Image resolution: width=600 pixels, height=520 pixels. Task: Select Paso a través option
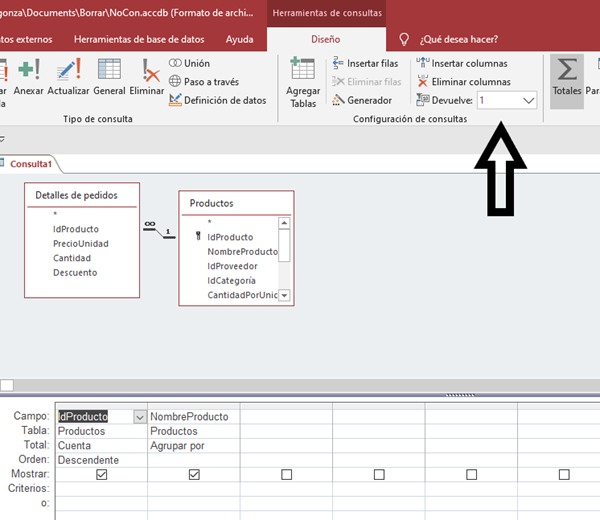[203, 82]
